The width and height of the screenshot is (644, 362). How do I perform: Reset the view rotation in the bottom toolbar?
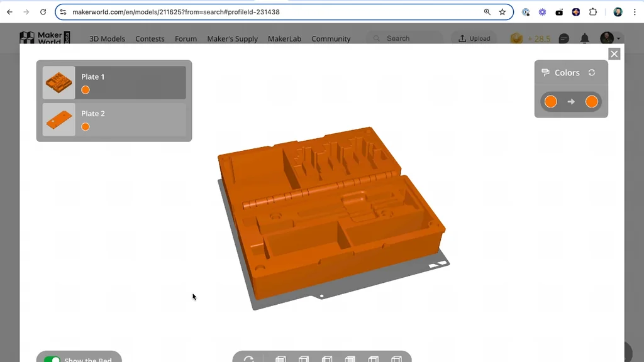[248, 359]
